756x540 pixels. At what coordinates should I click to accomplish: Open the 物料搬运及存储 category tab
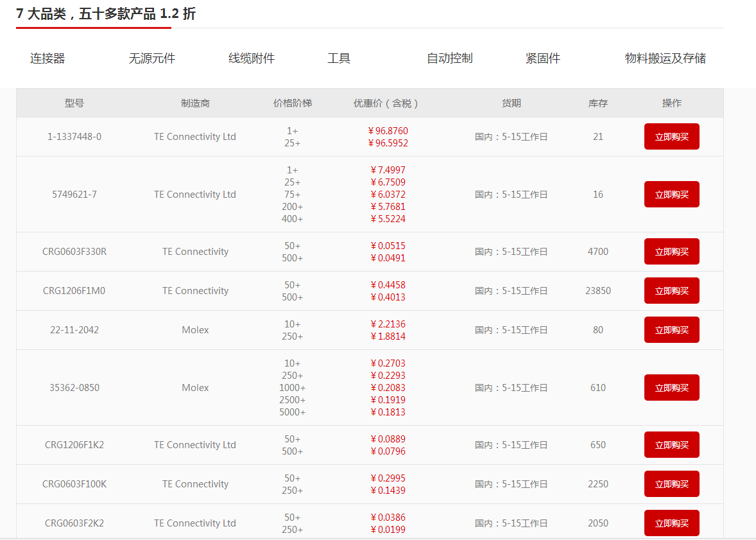pyautogui.click(x=665, y=58)
